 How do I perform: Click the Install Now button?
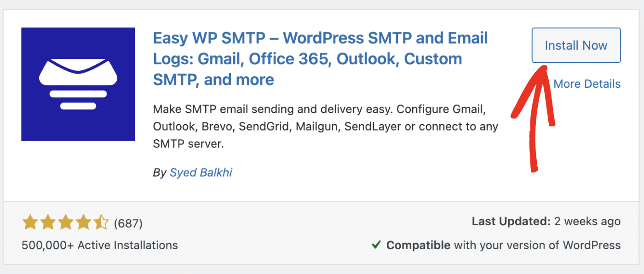click(x=576, y=46)
